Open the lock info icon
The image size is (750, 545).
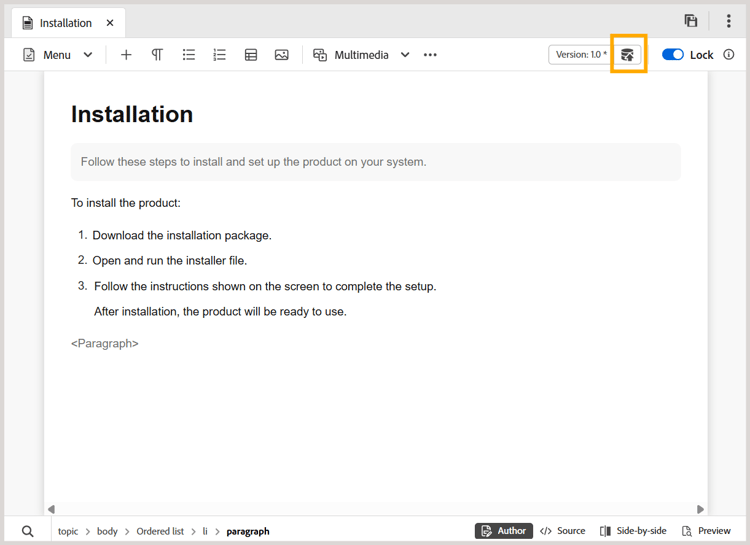[728, 55]
